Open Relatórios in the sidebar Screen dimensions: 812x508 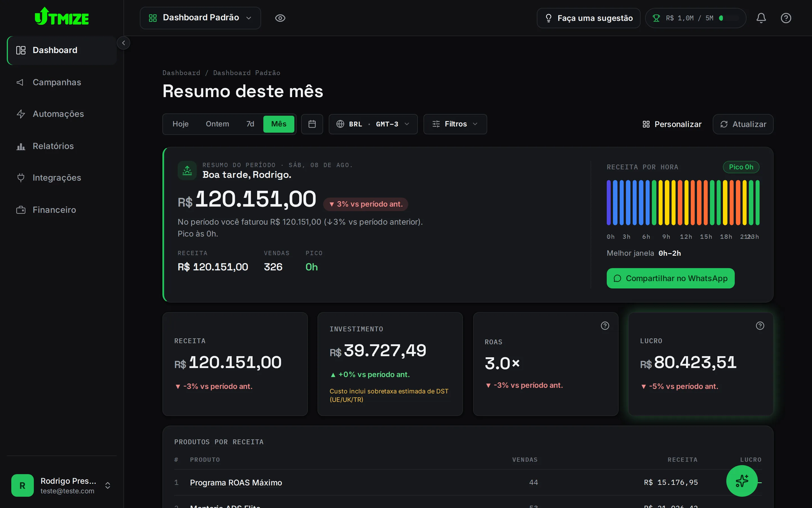(62, 146)
